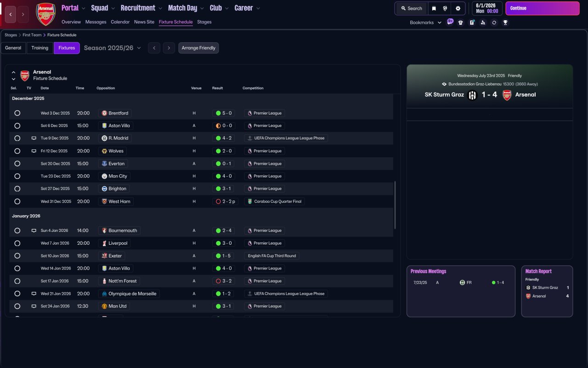Click the TV icon on the R. Madrid fixture
This screenshot has height=368, width=588.
pyautogui.click(x=34, y=138)
